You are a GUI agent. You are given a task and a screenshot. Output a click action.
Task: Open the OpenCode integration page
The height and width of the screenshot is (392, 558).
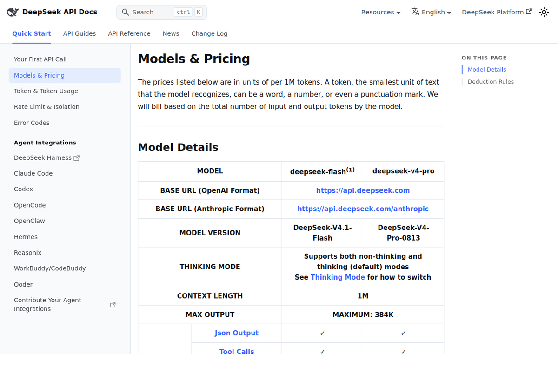pyautogui.click(x=65, y=205)
